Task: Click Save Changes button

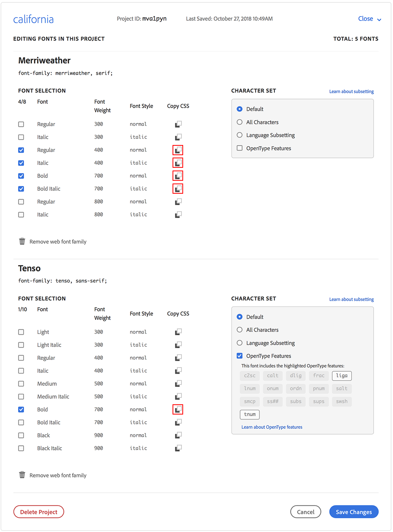Action: click(x=354, y=512)
